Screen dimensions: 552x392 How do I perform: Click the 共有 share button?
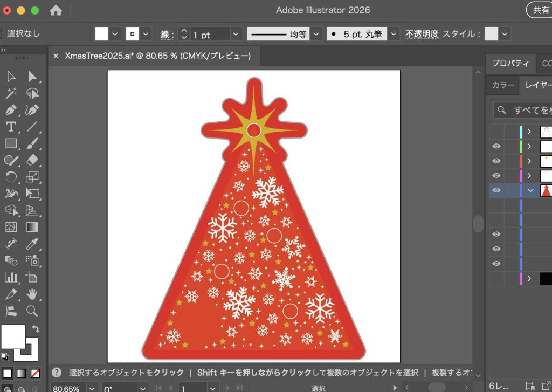[x=540, y=10]
